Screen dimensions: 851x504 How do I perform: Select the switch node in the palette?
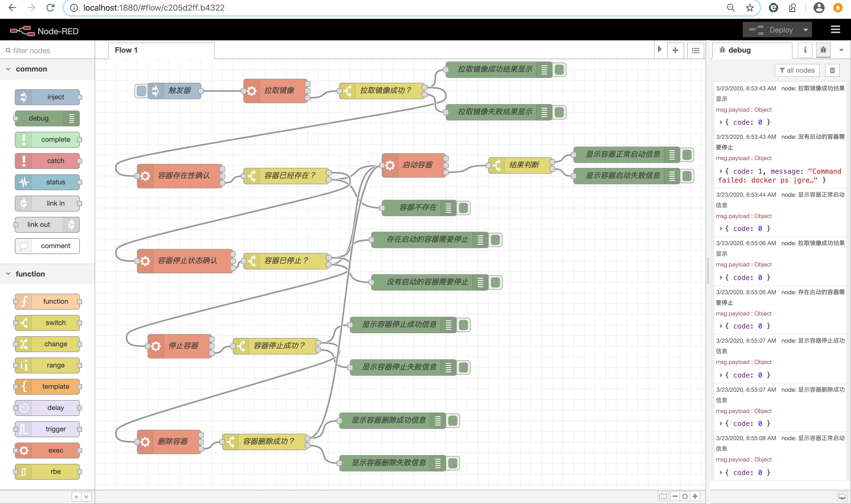47,323
